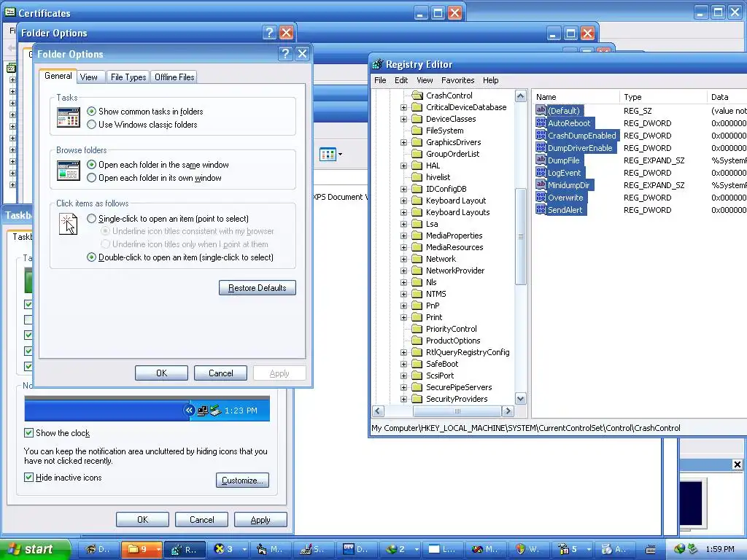Open the Registry Editor Edit menu
Viewport: 747px width, 560px height.
[401, 80]
